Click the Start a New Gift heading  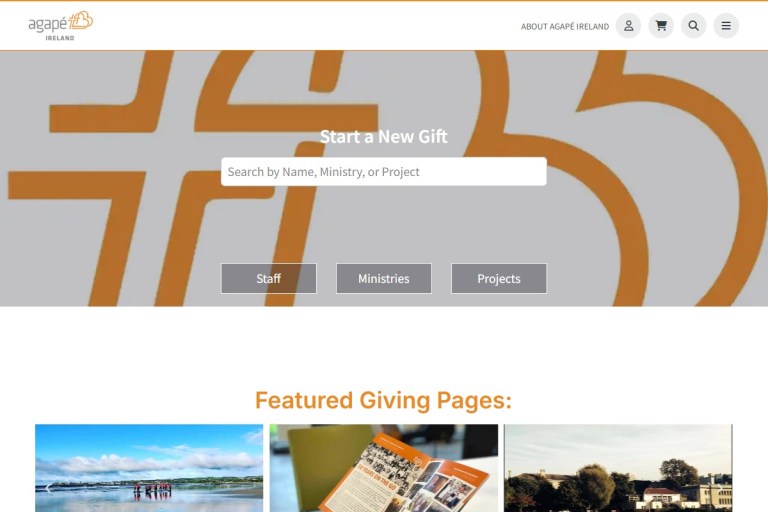pyautogui.click(x=384, y=136)
